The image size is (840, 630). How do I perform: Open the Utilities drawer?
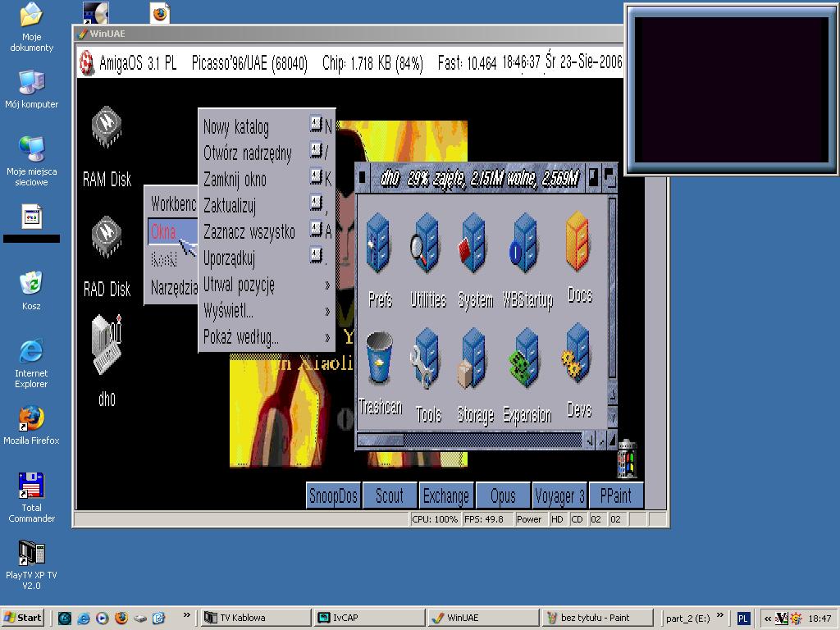coord(427,243)
